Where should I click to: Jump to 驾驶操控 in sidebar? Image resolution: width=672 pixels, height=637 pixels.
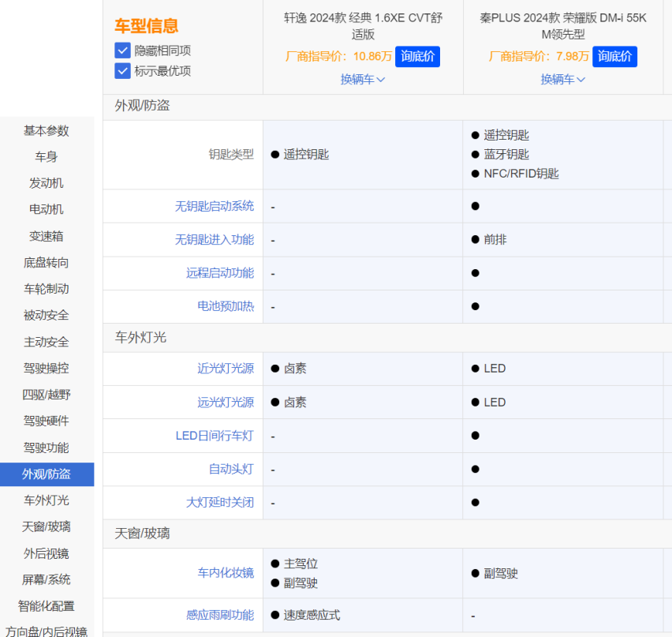(47, 368)
